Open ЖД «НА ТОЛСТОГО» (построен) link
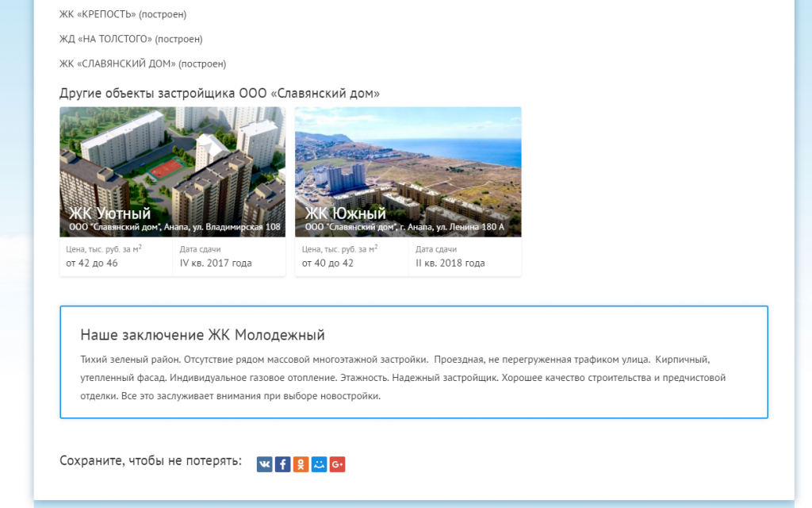The height and width of the screenshot is (508, 812). click(x=131, y=39)
